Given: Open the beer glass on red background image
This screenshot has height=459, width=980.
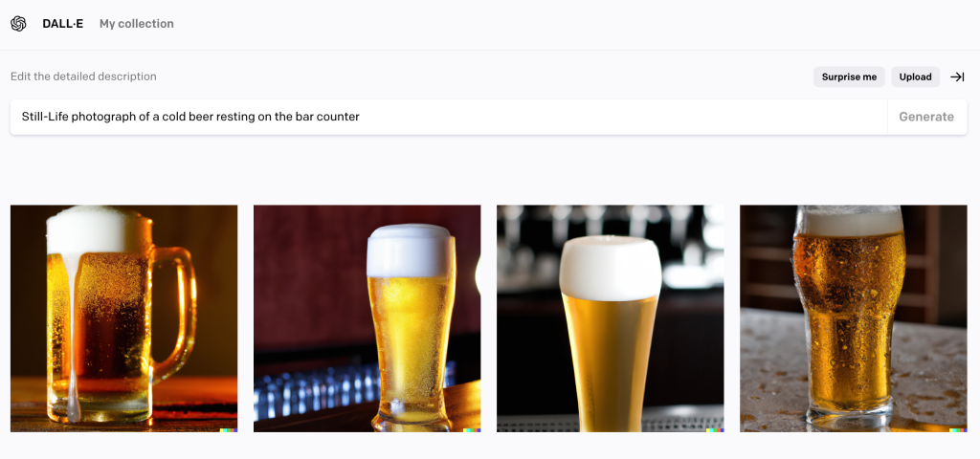Looking at the screenshot, I should 367,318.
